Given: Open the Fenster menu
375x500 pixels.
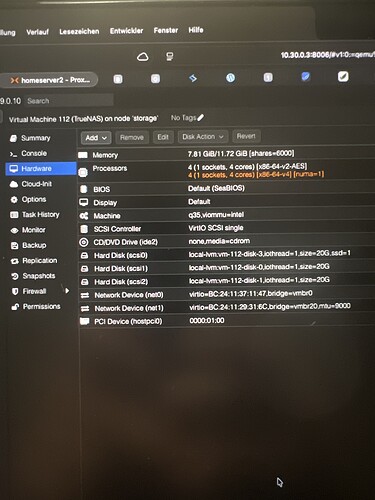Looking at the screenshot, I should tap(166, 30).
